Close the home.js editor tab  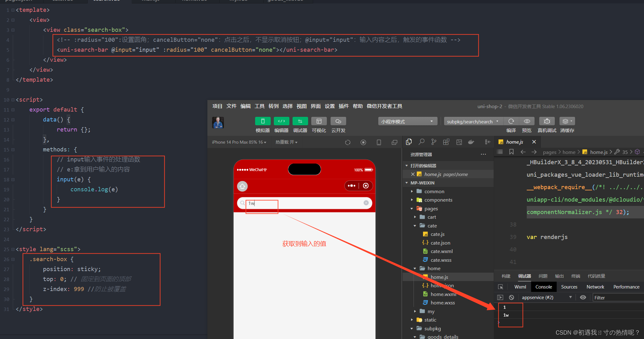pos(534,142)
